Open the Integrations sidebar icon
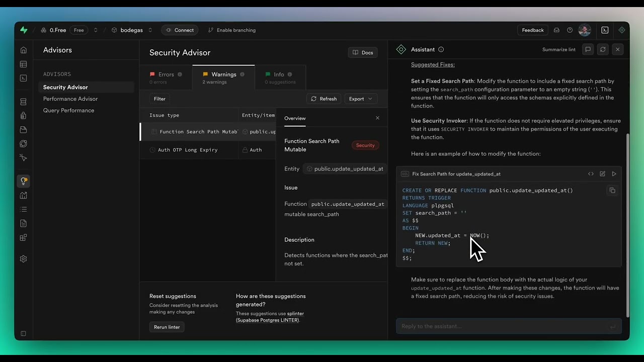This screenshot has width=644, height=362. 23,237
